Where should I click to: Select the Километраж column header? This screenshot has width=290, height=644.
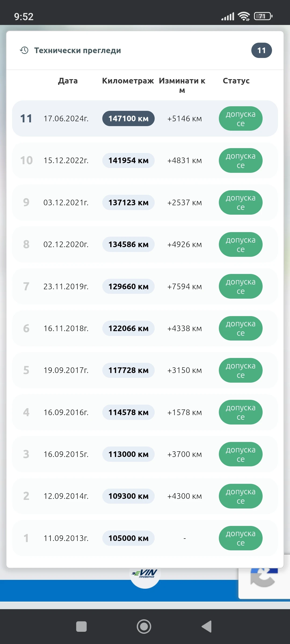(x=128, y=81)
